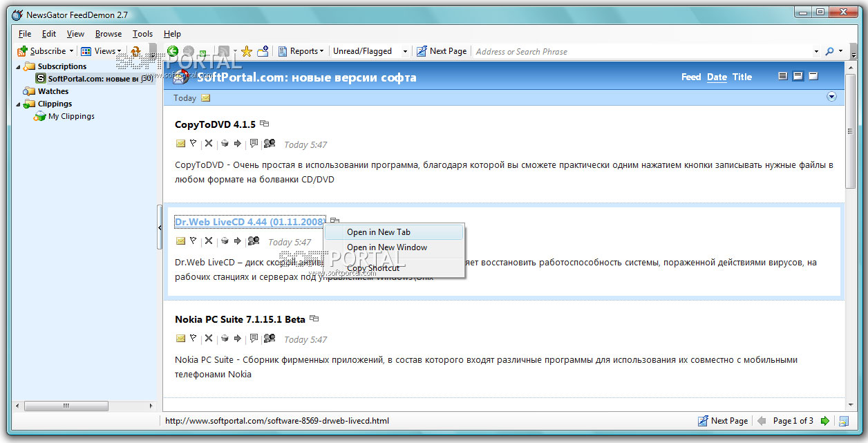868x443 pixels.
Task: Flag the Dr.Web LiveCD item
Action: click(x=194, y=241)
